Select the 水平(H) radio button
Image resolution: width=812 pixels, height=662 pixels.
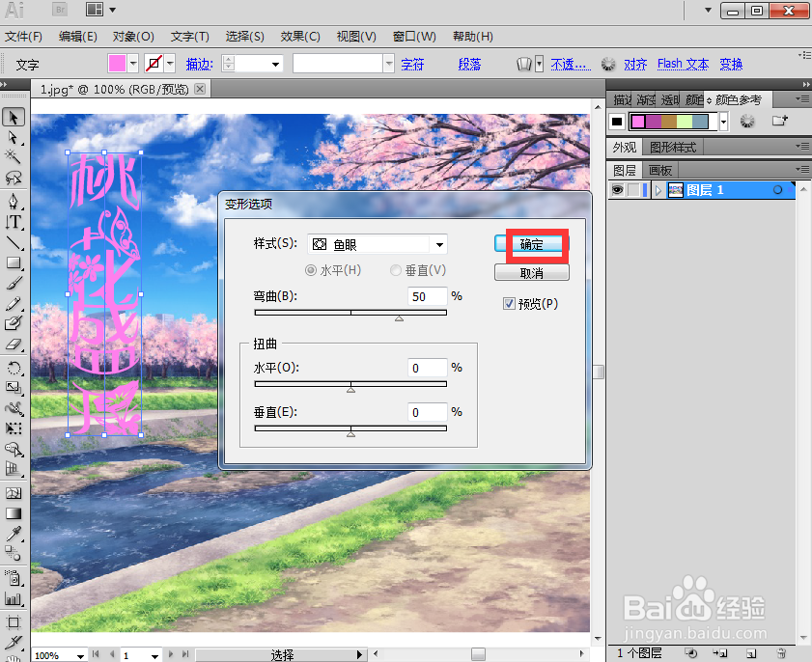(x=311, y=270)
